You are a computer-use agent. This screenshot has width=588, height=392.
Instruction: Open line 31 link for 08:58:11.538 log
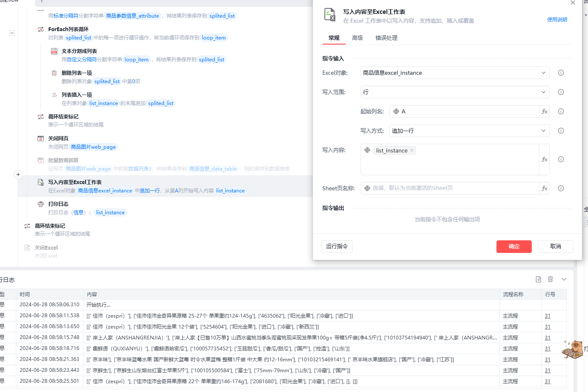tap(548, 316)
